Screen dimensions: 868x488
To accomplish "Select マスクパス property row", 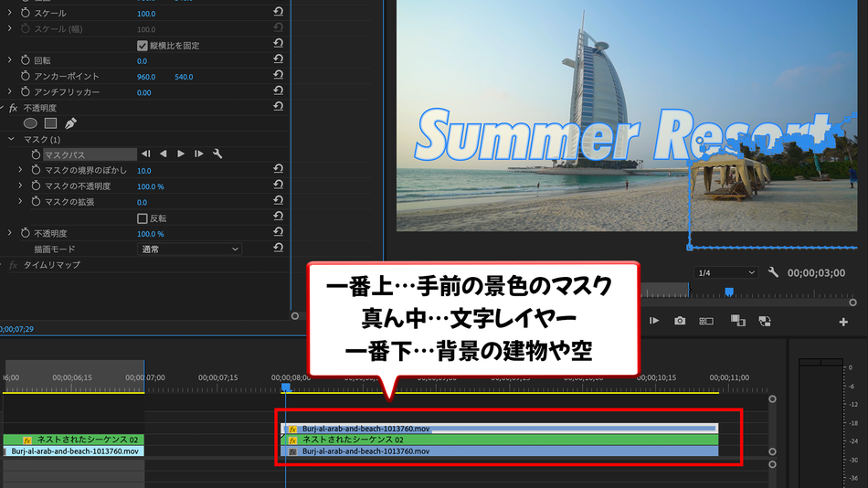I will tap(90, 154).
